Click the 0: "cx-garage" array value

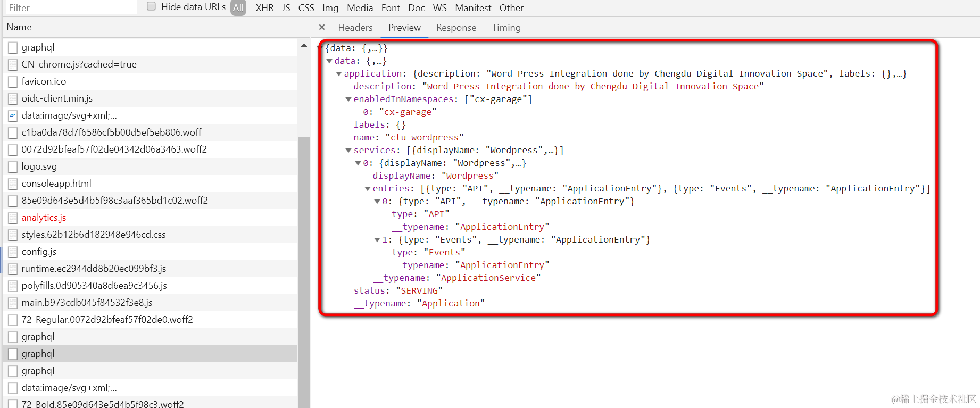(400, 112)
